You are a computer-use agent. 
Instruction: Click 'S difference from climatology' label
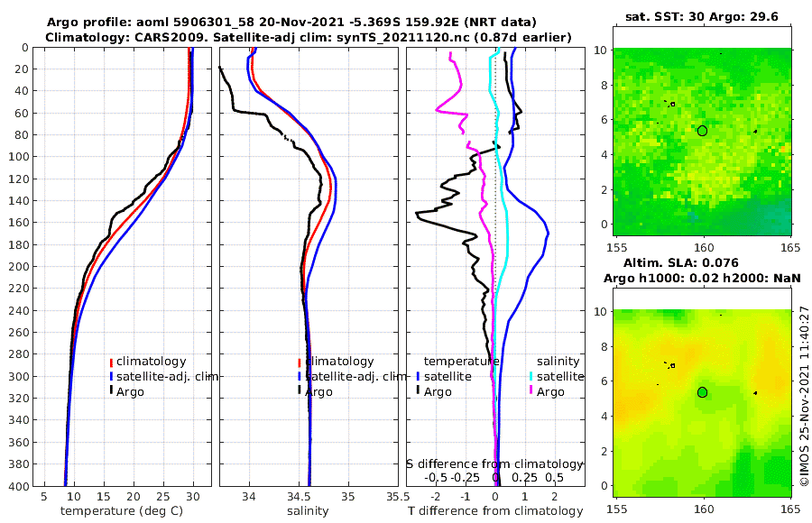pos(494,464)
